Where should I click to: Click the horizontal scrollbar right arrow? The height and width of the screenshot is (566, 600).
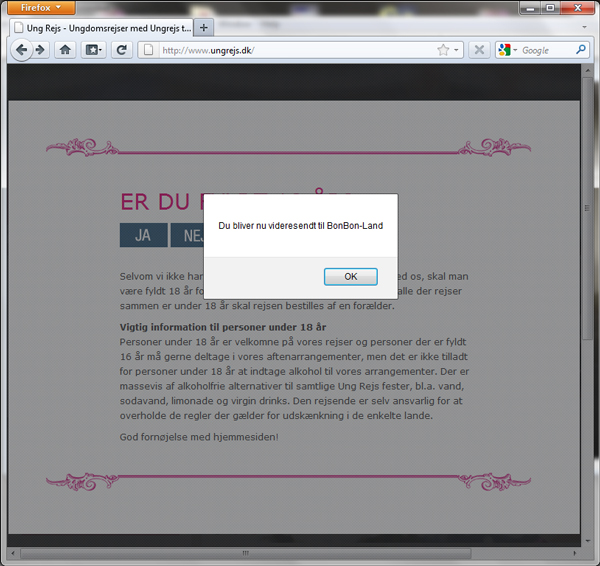pyautogui.click(x=574, y=553)
